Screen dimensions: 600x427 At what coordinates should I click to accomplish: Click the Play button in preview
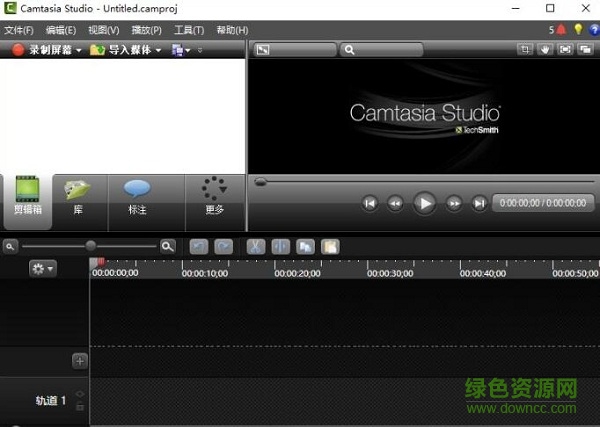[425, 203]
